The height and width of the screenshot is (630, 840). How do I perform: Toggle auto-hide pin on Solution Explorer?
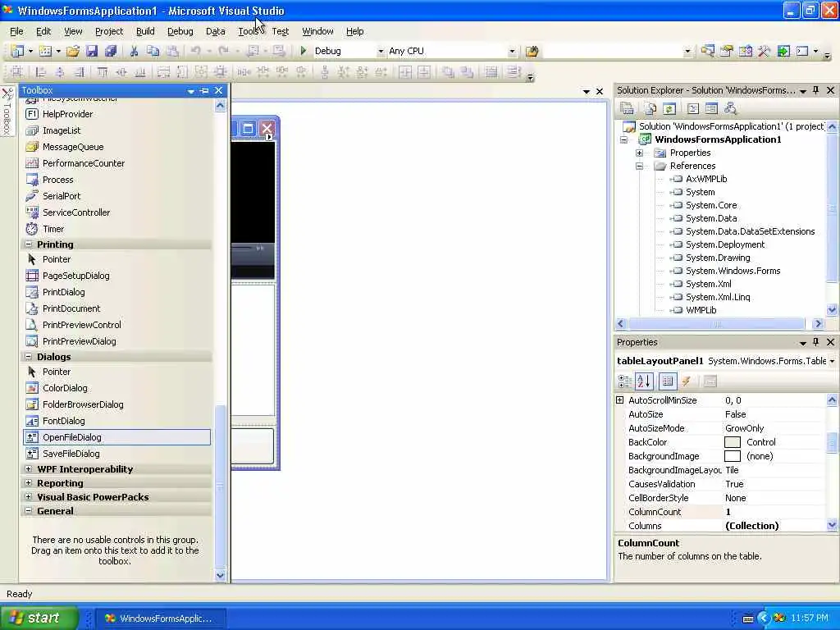(x=816, y=90)
